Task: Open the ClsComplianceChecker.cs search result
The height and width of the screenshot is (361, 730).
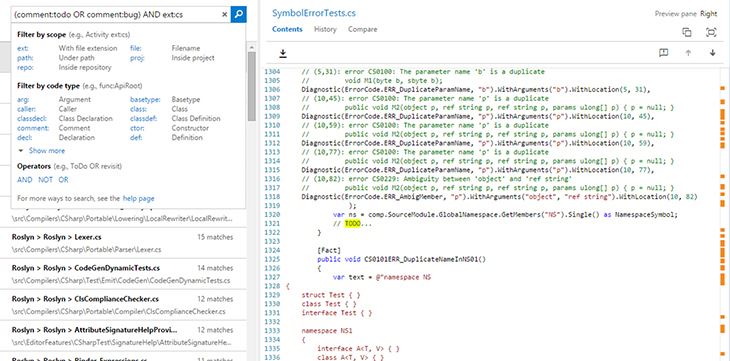Action: point(123,305)
